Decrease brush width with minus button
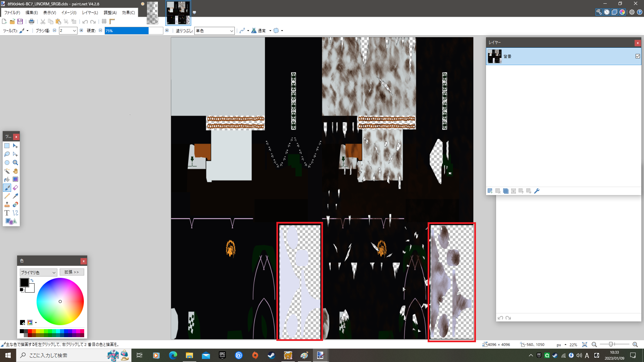644x362 pixels. click(54, 31)
